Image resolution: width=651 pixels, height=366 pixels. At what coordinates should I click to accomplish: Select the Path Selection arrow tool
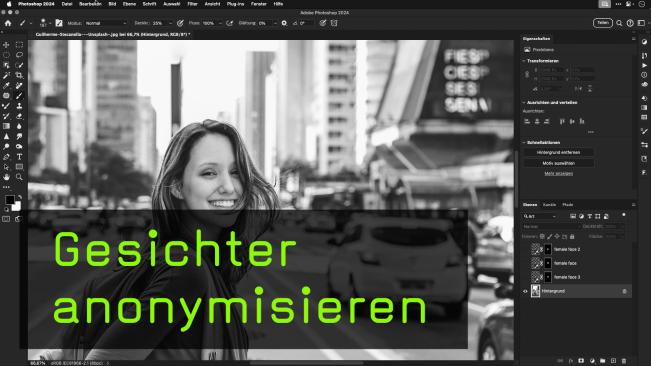point(6,167)
